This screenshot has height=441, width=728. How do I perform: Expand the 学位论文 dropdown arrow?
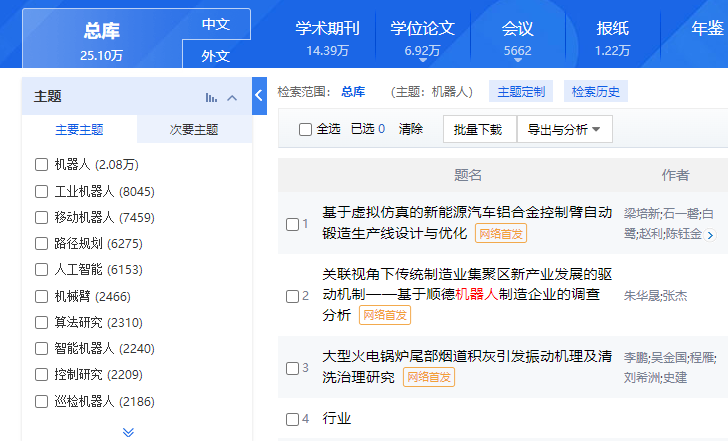tap(422, 60)
